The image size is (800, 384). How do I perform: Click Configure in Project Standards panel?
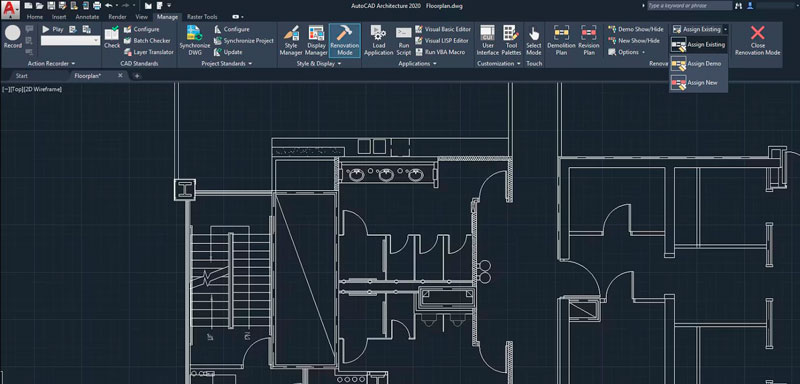click(232, 29)
